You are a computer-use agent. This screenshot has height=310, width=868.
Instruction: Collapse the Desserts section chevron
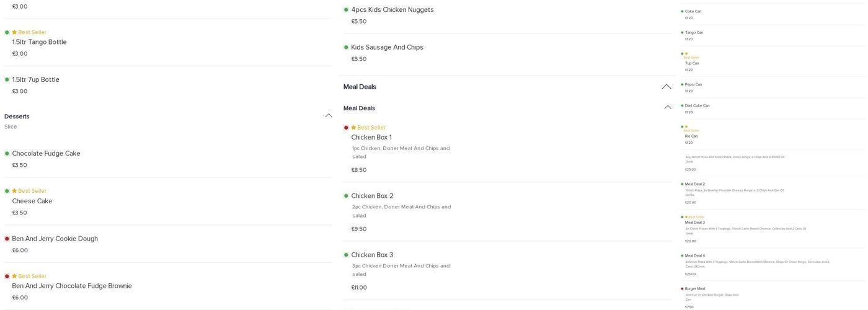[x=329, y=116]
